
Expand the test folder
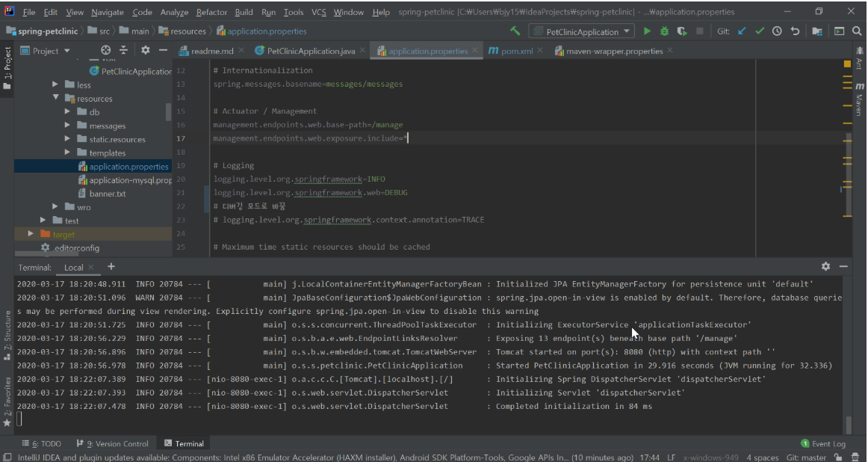tap(43, 221)
